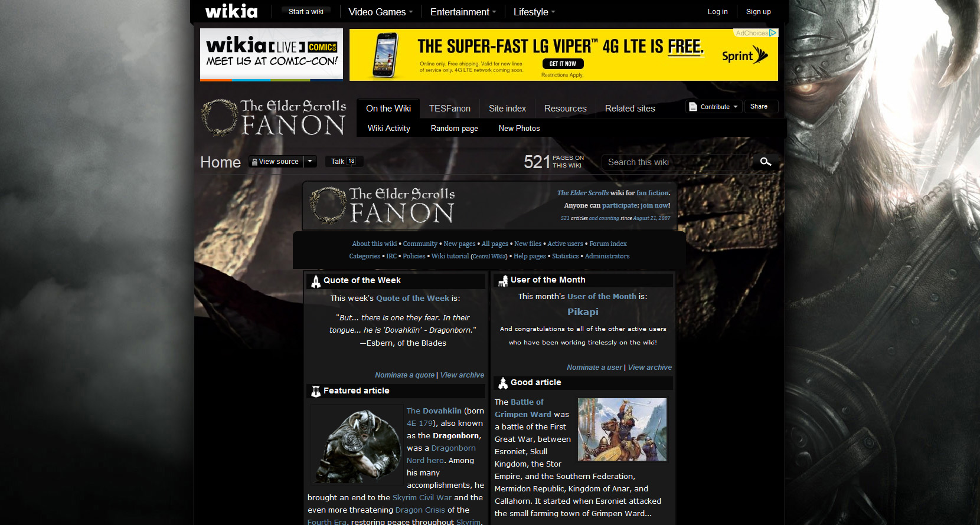The height and width of the screenshot is (525, 980).
Task: Click the 4E 179 date link
Action: [x=420, y=424]
